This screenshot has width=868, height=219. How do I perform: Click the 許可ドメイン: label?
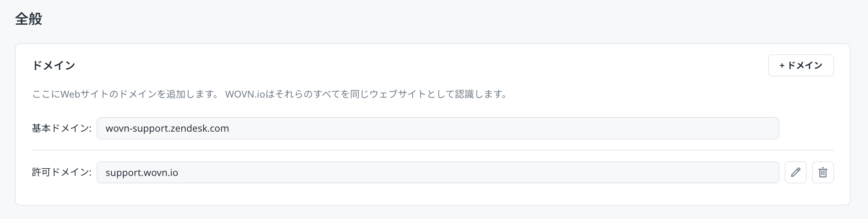(61, 173)
